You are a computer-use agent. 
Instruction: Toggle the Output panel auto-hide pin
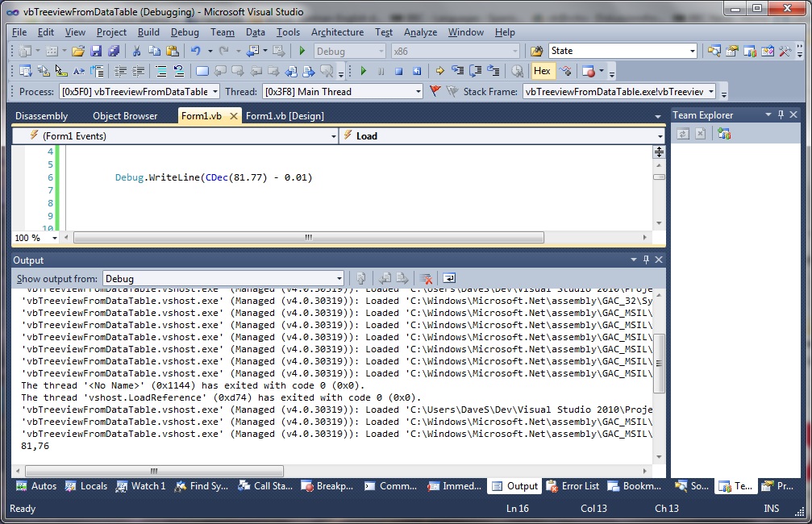click(646, 260)
